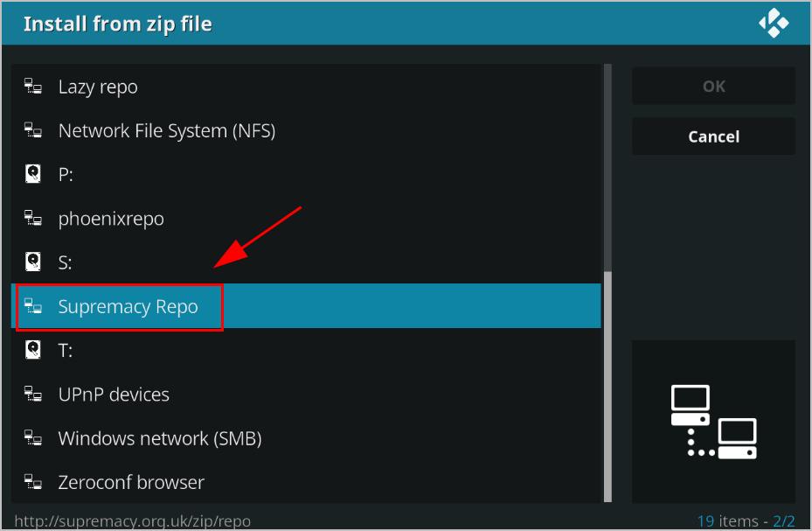This screenshot has height=531, width=812.
Task: Click the network icon beside phoenixrepo
Action: (x=33, y=218)
